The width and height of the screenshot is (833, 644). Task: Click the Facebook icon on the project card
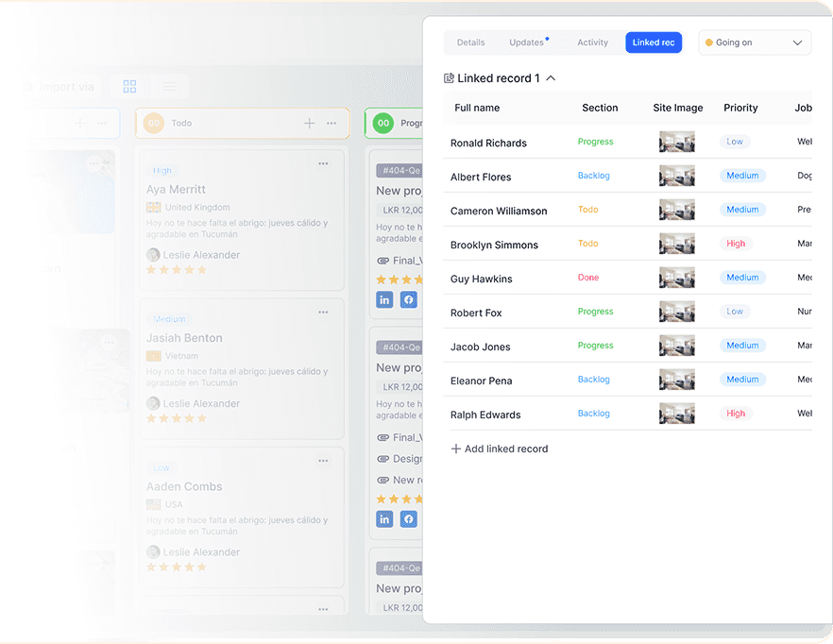point(409,298)
